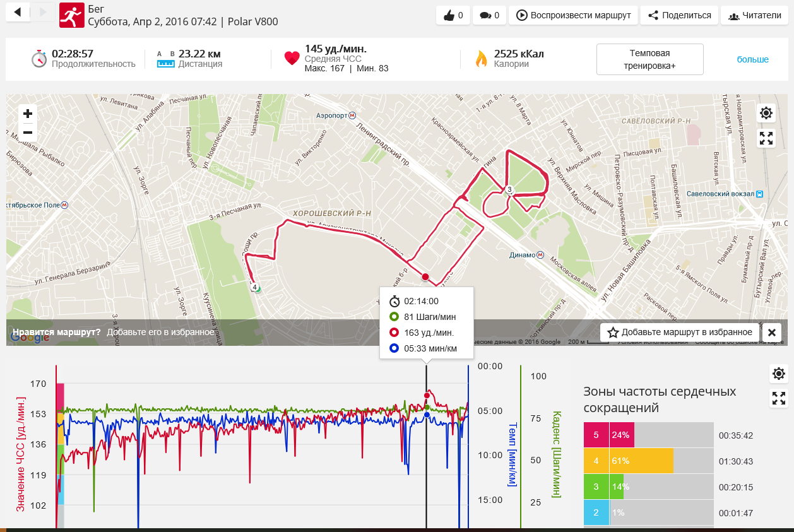Go to the previous training session arrow
The height and width of the screenshot is (532, 794).
[18, 12]
